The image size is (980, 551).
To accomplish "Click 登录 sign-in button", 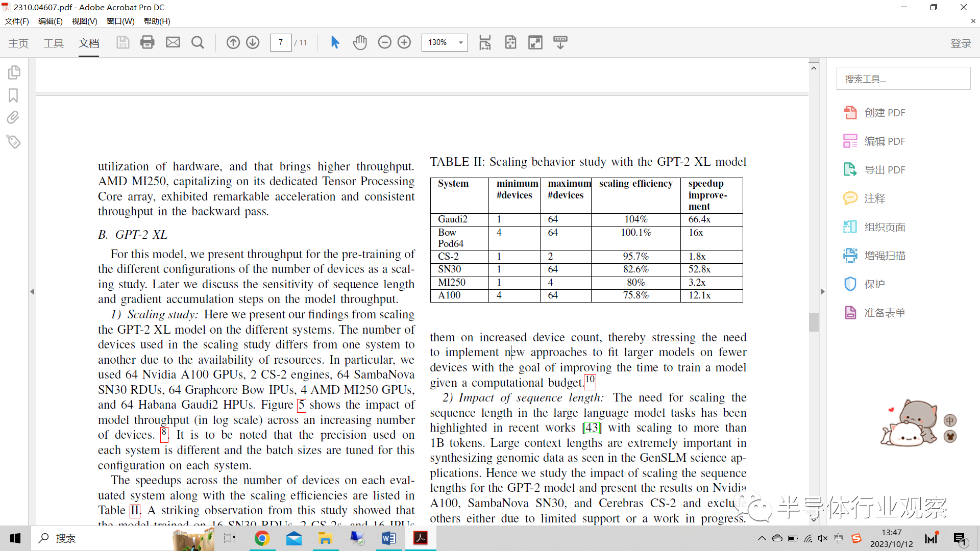I will point(961,43).
